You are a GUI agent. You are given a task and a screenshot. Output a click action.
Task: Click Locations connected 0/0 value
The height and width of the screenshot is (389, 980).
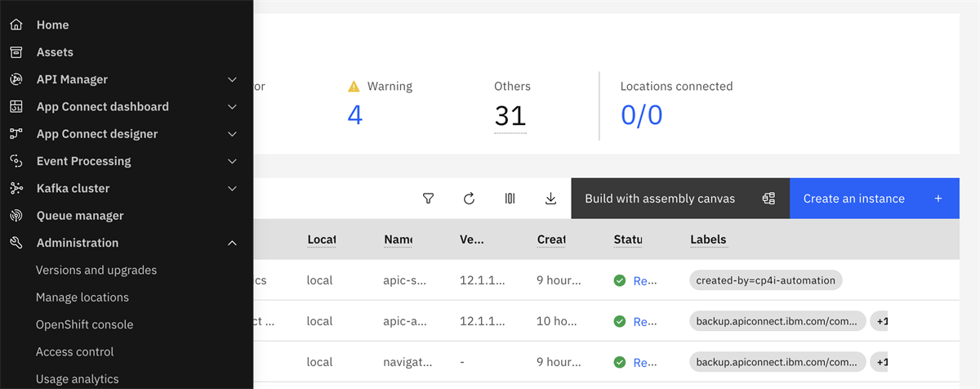click(x=642, y=115)
